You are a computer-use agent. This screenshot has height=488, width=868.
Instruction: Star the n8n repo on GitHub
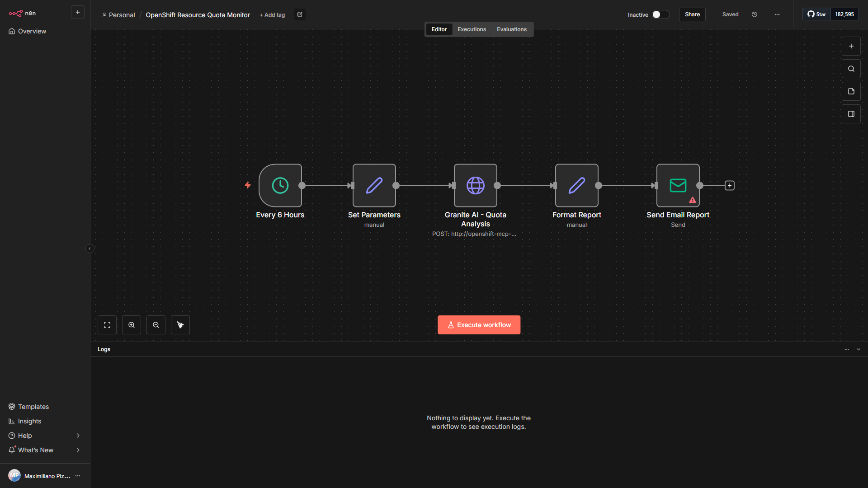(816, 14)
